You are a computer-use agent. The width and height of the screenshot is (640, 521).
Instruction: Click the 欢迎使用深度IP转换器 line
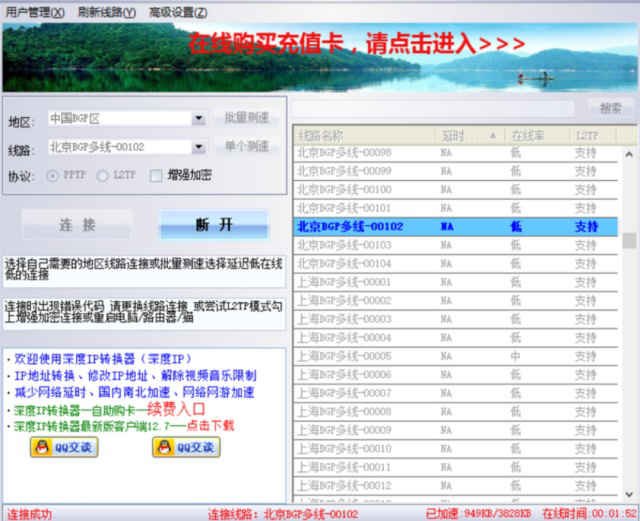102,359
